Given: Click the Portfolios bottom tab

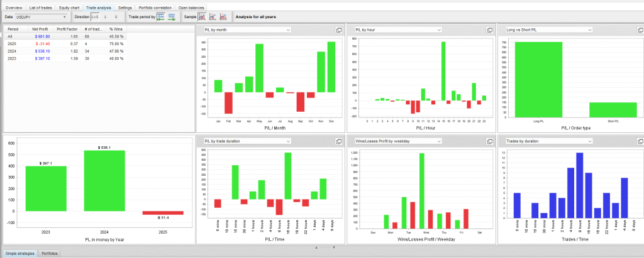Looking at the screenshot, I should 48,253.
